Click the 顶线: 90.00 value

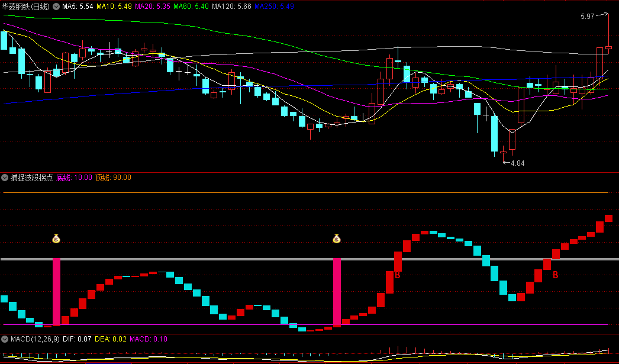click(113, 178)
